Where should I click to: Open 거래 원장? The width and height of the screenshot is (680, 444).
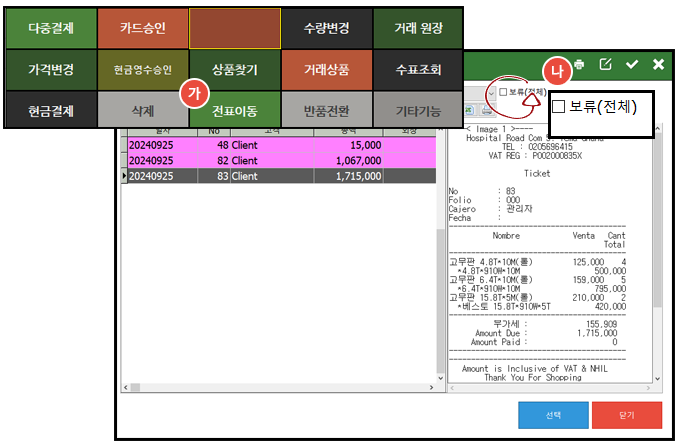pos(418,28)
